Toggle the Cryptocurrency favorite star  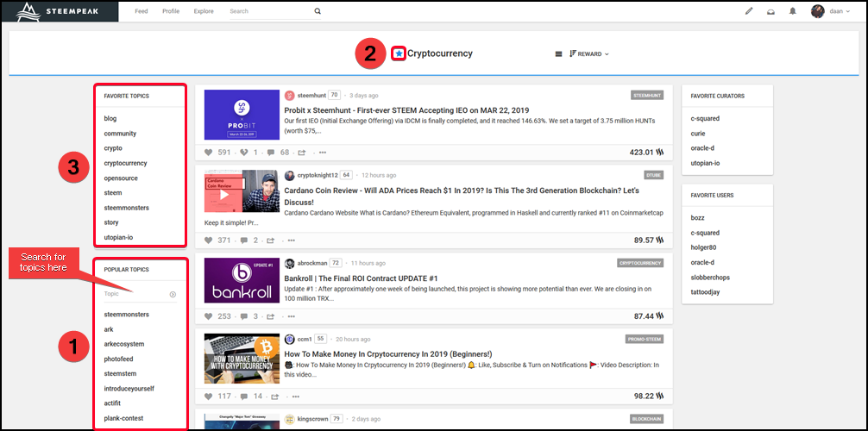click(x=399, y=53)
